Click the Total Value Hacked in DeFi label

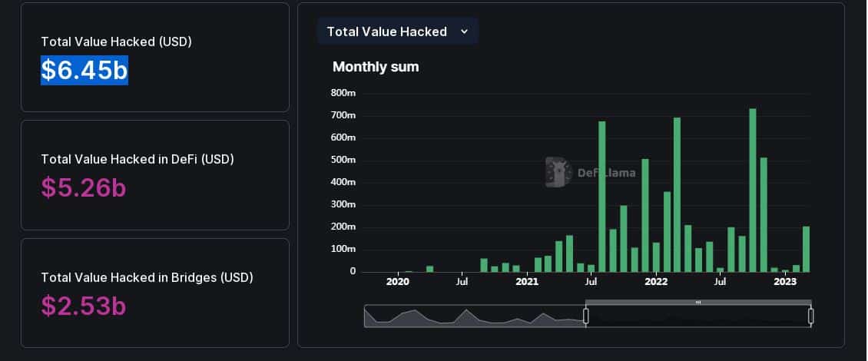tap(137, 160)
